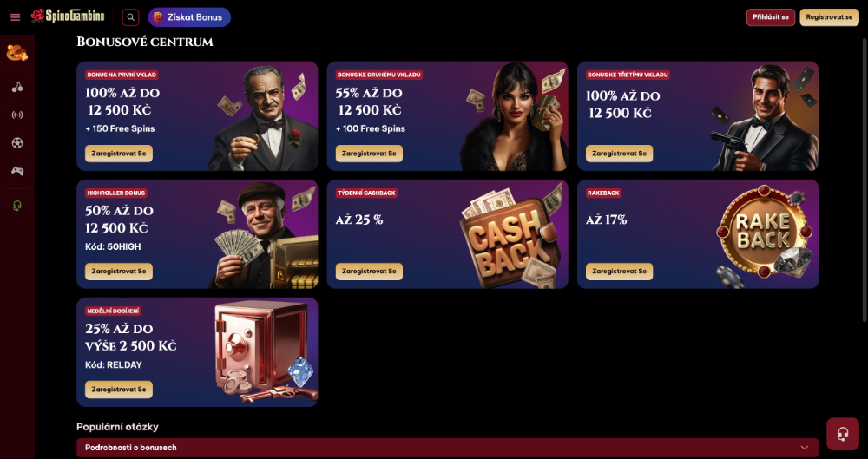Click Zaregistrovat Se on first deposit bonus
This screenshot has width=868, height=459.
(118, 154)
